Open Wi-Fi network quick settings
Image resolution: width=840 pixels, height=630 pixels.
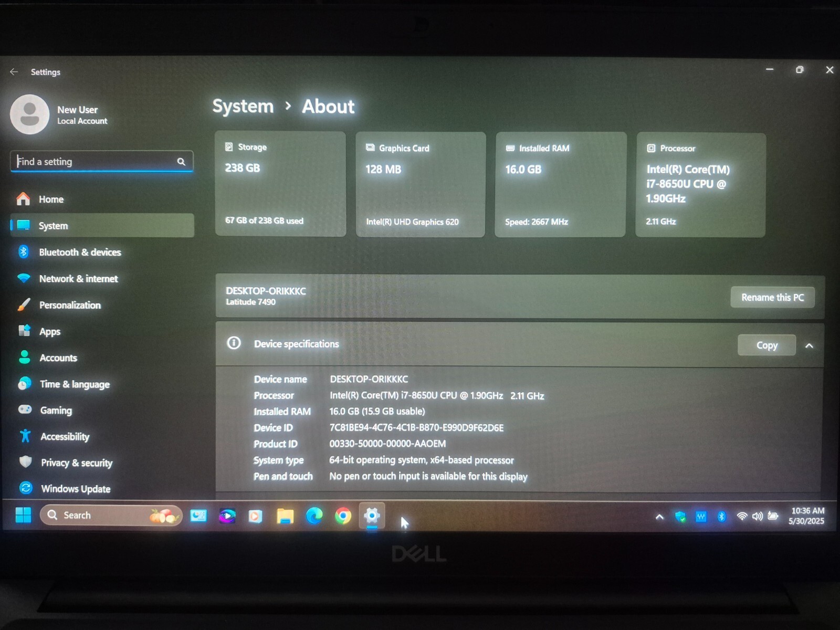pyautogui.click(x=742, y=517)
